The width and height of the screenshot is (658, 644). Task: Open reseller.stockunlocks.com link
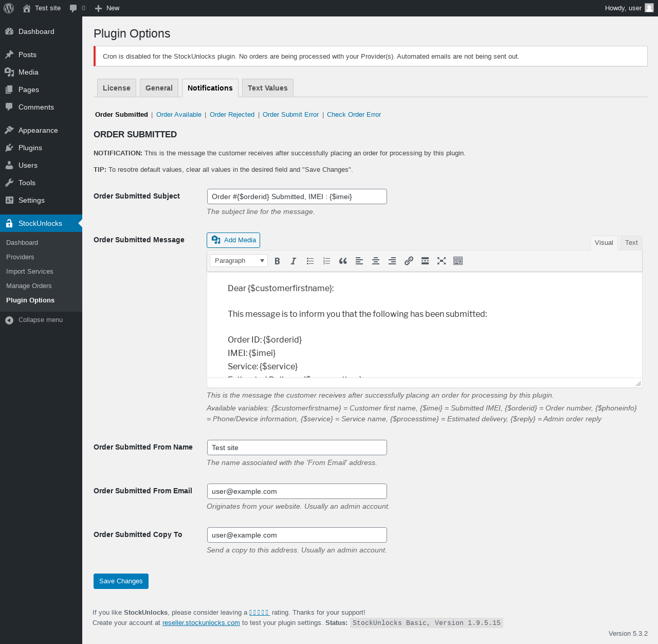click(x=201, y=623)
